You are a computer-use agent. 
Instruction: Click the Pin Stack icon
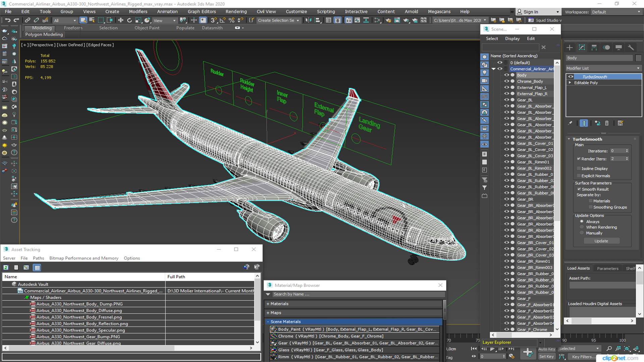tap(570, 123)
